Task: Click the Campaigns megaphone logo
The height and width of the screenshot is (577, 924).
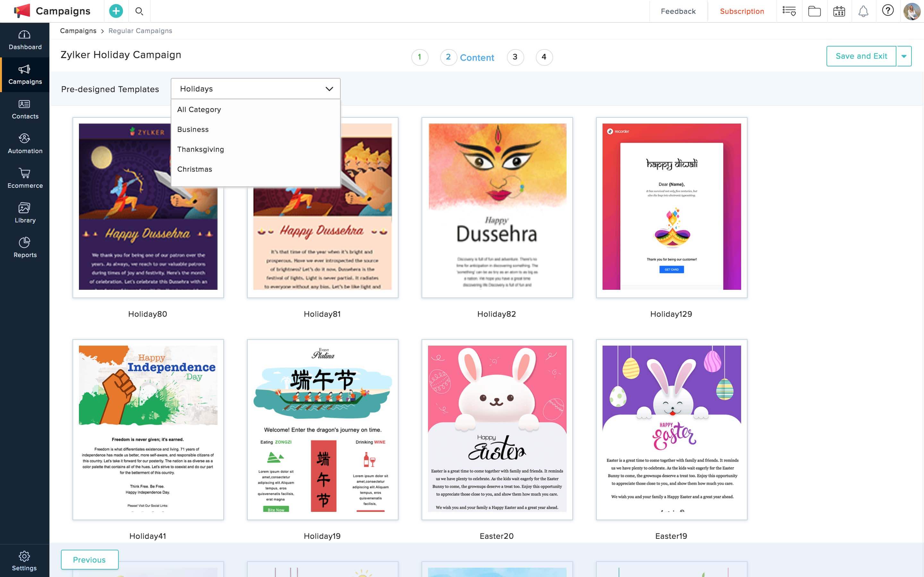Action: (x=22, y=11)
